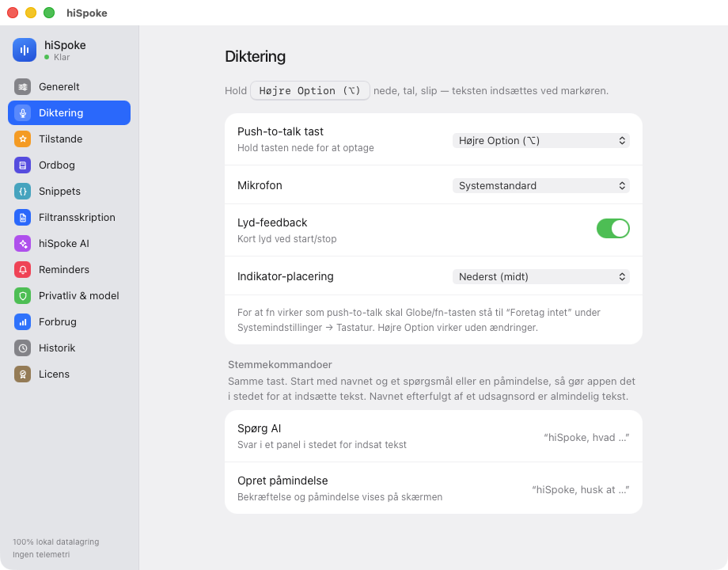Viewport: 728px width, 570px height.
Task: Click the "hiSpoke, husk at ..." example phrase
Action: (580, 489)
